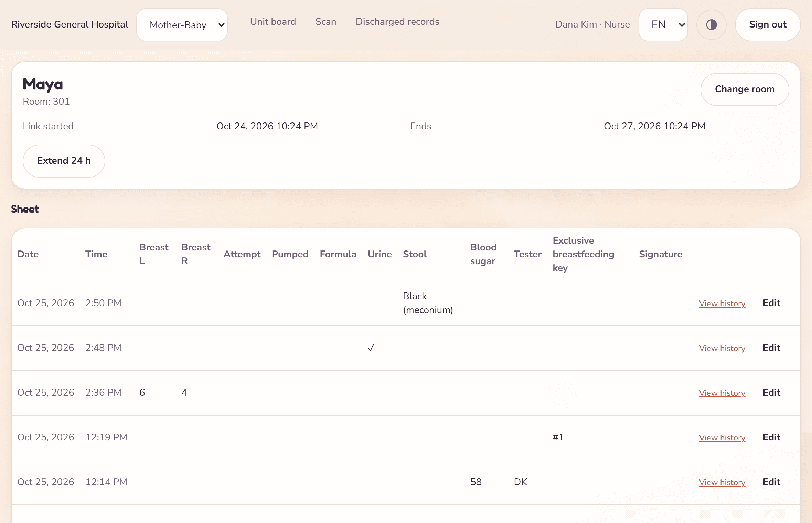Edit the 2:48 PM urine entry
Viewport: 812px width, 523px height.
click(x=771, y=348)
